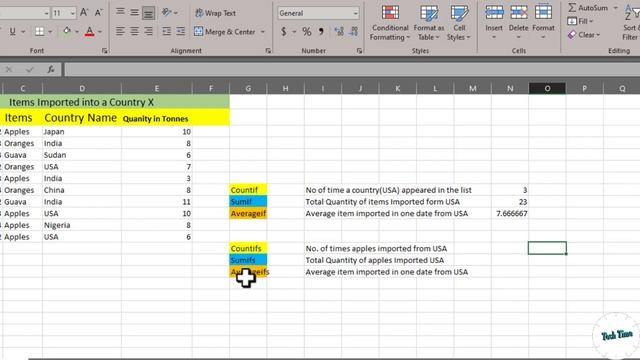This screenshot has height=360, width=640.
Task: Set middle vertical alignment
Action: tap(134, 13)
